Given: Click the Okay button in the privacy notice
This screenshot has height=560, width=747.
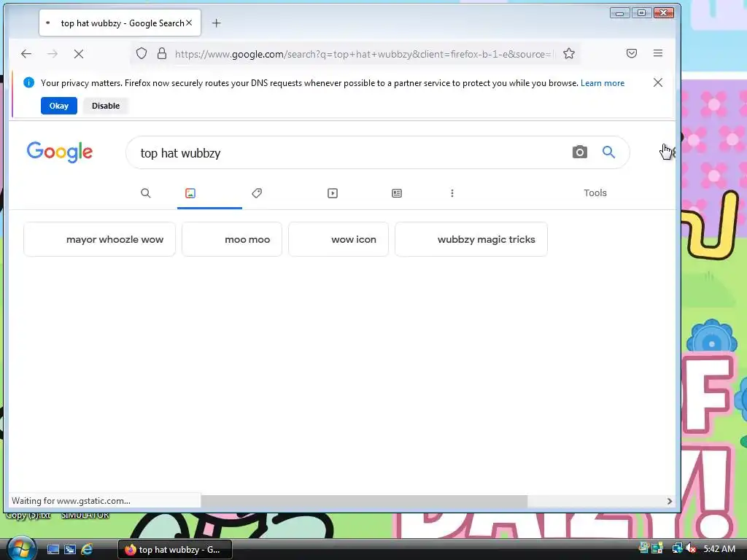Looking at the screenshot, I should point(58,106).
